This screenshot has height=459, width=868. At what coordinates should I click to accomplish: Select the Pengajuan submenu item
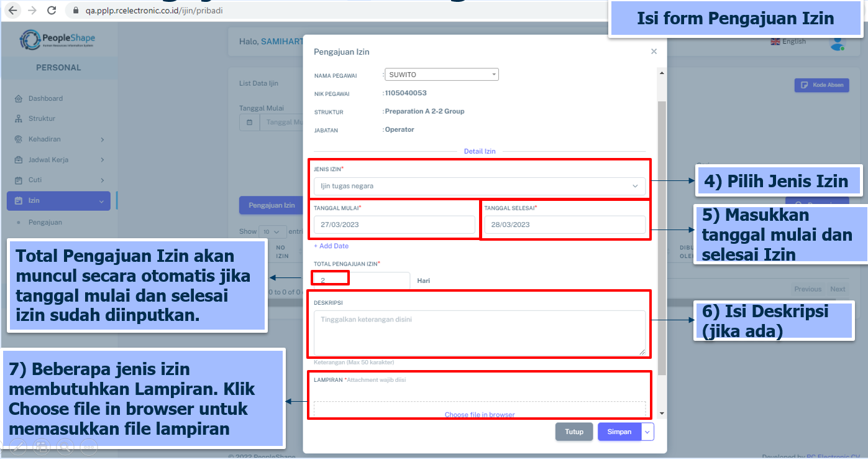[45, 222]
